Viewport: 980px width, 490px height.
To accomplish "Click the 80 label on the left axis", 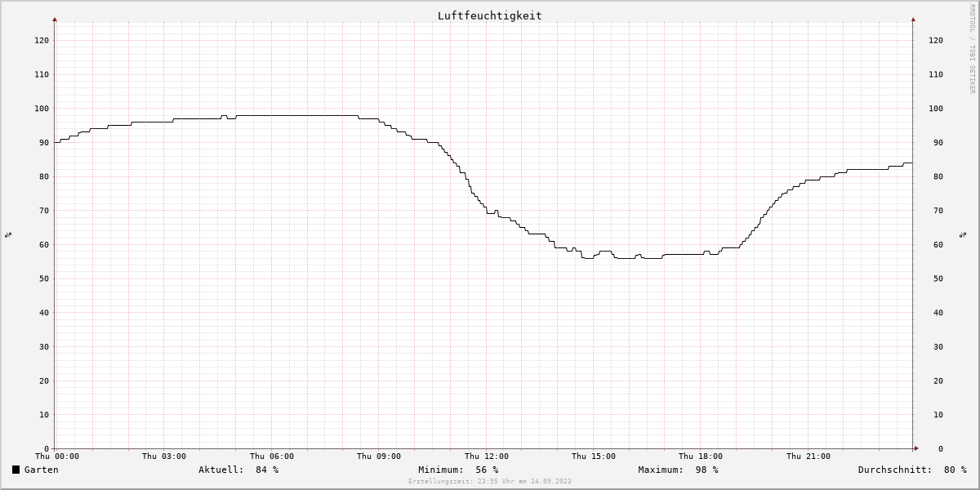I will tap(44, 176).
